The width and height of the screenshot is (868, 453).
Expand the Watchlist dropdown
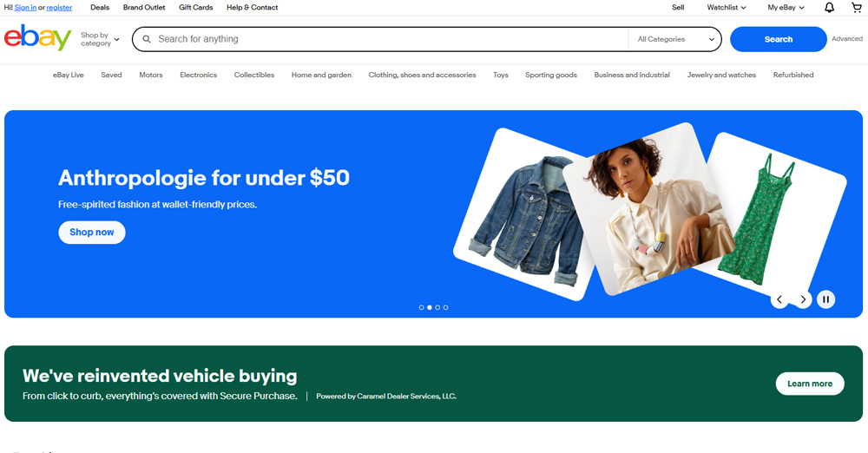click(x=727, y=7)
